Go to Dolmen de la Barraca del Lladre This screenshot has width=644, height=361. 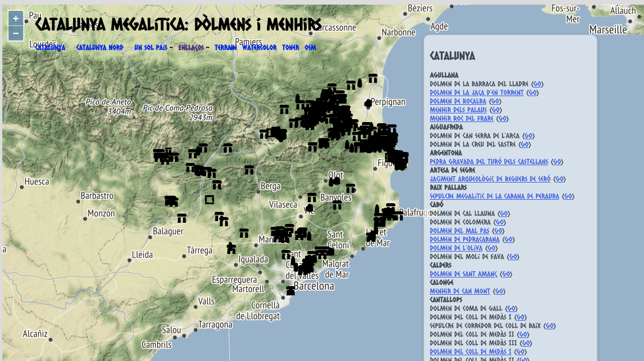point(536,84)
